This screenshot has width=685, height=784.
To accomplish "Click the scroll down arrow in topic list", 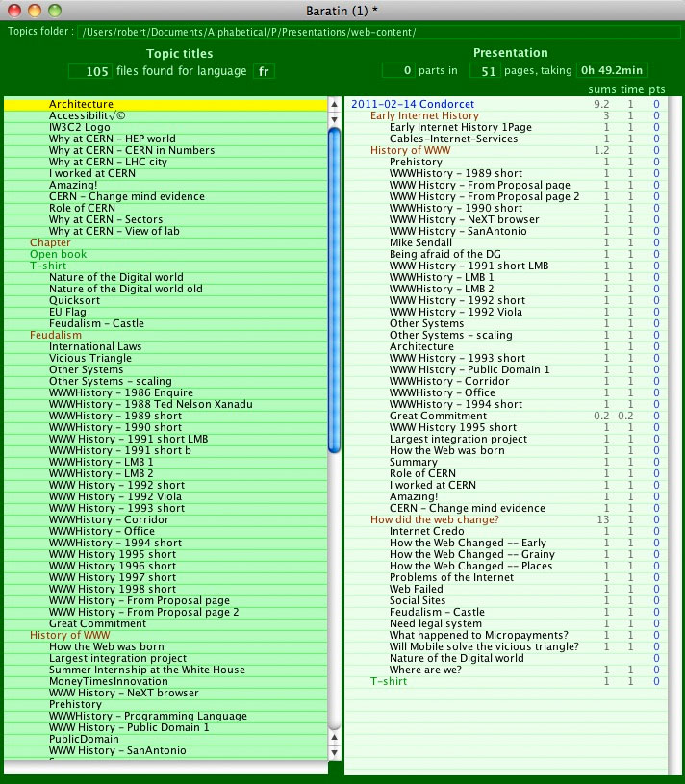I will [x=335, y=750].
